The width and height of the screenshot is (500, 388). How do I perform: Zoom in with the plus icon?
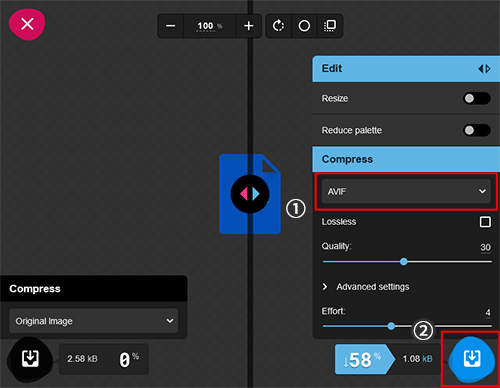(x=248, y=26)
